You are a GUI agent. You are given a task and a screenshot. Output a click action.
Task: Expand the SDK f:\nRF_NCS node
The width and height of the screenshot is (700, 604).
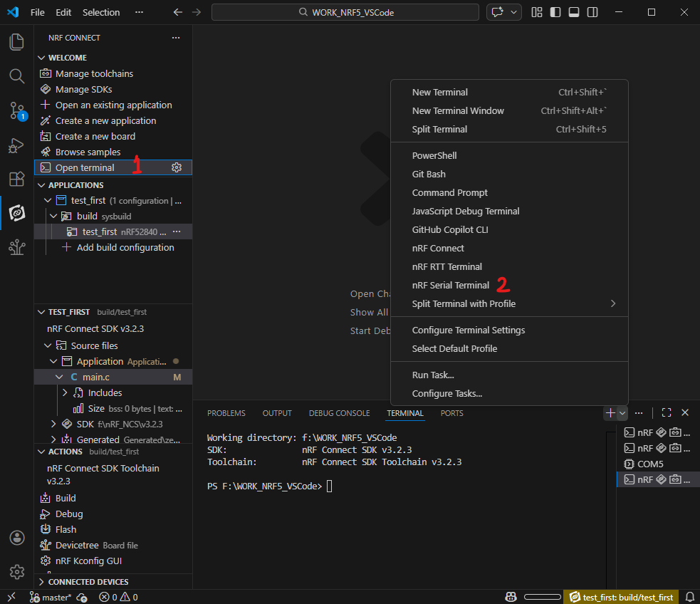click(53, 424)
